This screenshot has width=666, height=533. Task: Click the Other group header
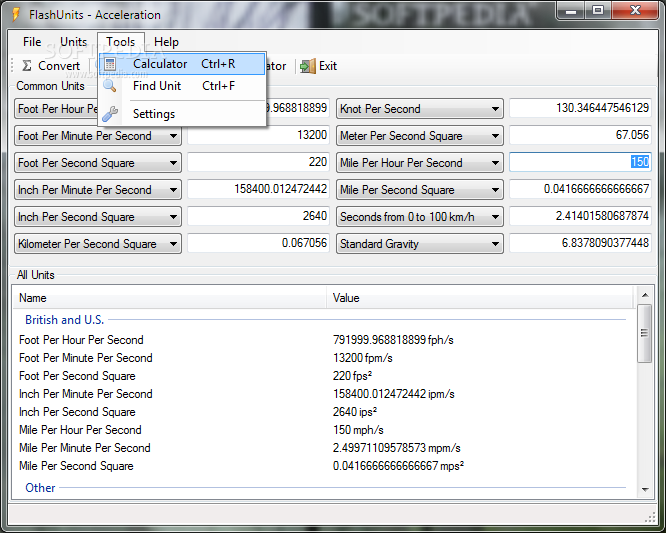click(40, 488)
